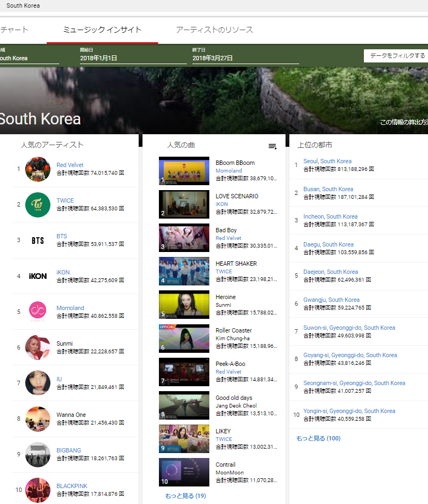Open Seoul, South Korea city link

tap(327, 161)
